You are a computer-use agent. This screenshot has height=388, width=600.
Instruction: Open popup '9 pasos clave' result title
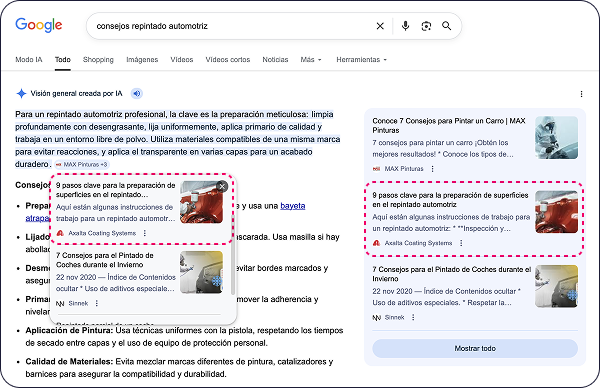point(116,190)
